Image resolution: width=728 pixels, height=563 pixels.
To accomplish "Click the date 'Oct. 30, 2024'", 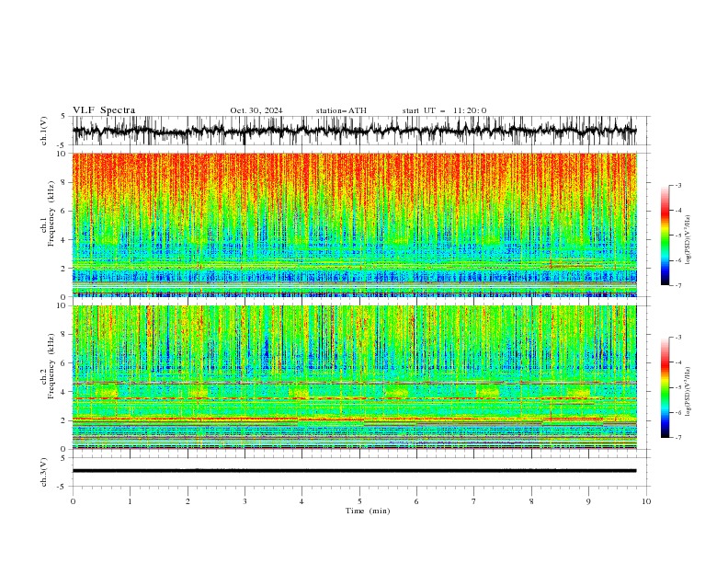I will 256,110.
